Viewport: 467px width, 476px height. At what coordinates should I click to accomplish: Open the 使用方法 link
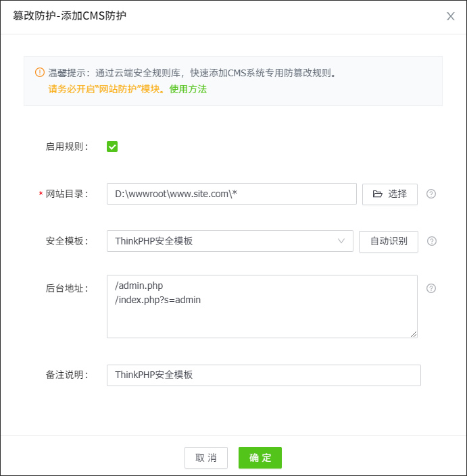tap(188, 89)
